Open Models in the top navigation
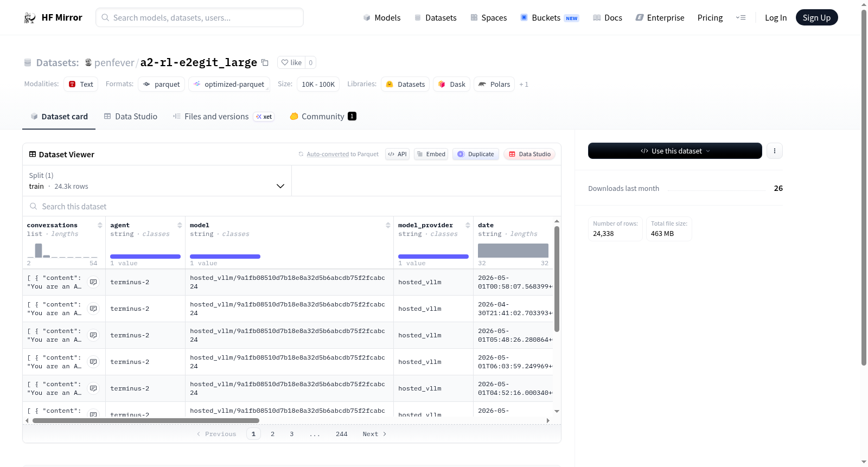Viewport: 868px width, 467px height. (382, 17)
